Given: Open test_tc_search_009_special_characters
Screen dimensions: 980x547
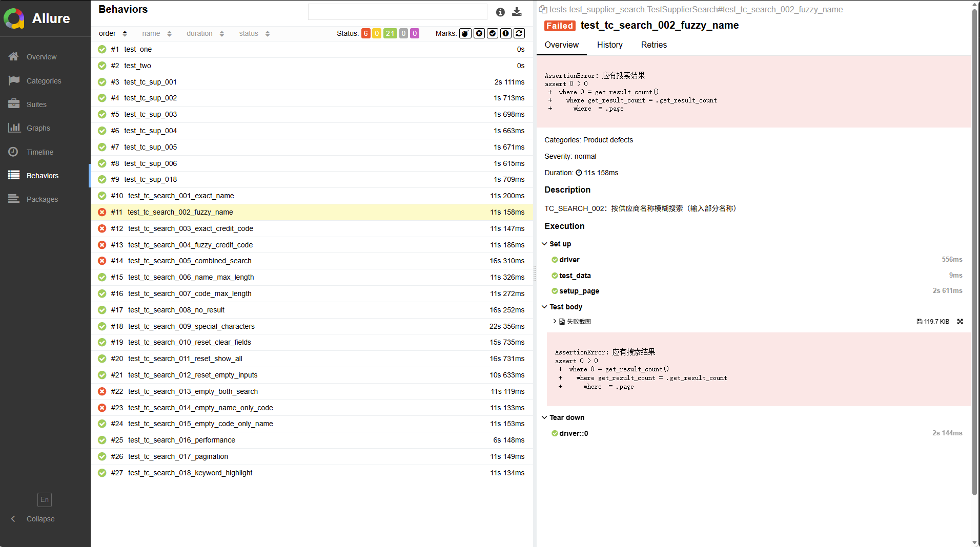Looking at the screenshot, I should pyautogui.click(x=312, y=326).
